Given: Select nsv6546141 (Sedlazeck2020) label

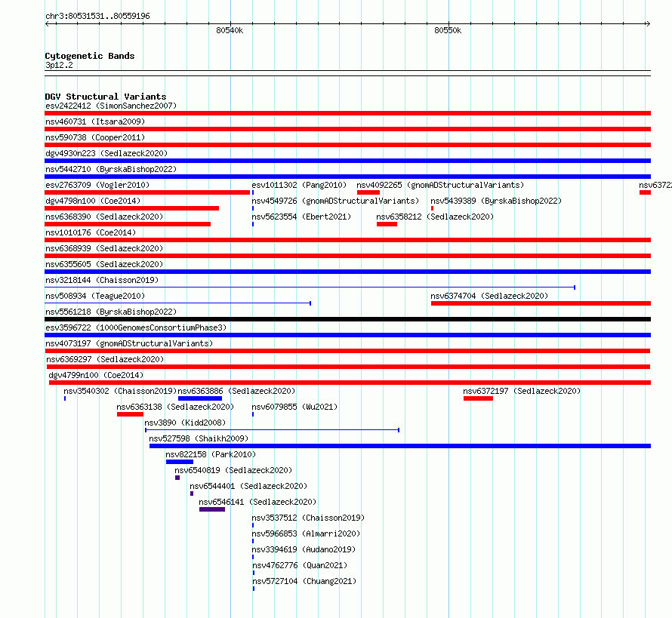Looking at the screenshot, I should 257,502.
